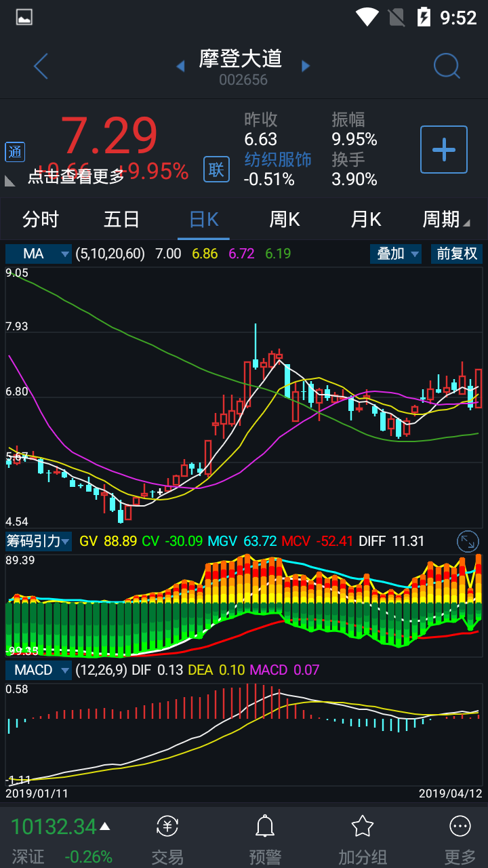
Task: Tap the 联 linked stocks icon
Action: click(216, 169)
